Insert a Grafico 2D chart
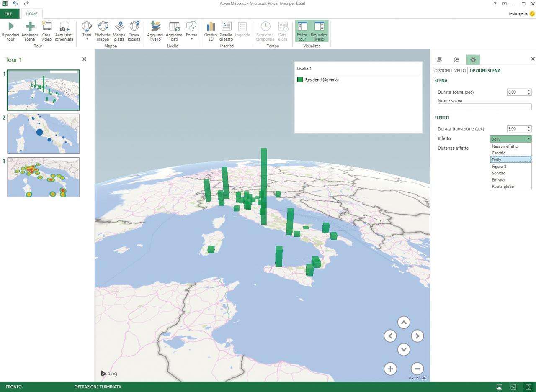This screenshot has height=392, width=536. tap(211, 27)
